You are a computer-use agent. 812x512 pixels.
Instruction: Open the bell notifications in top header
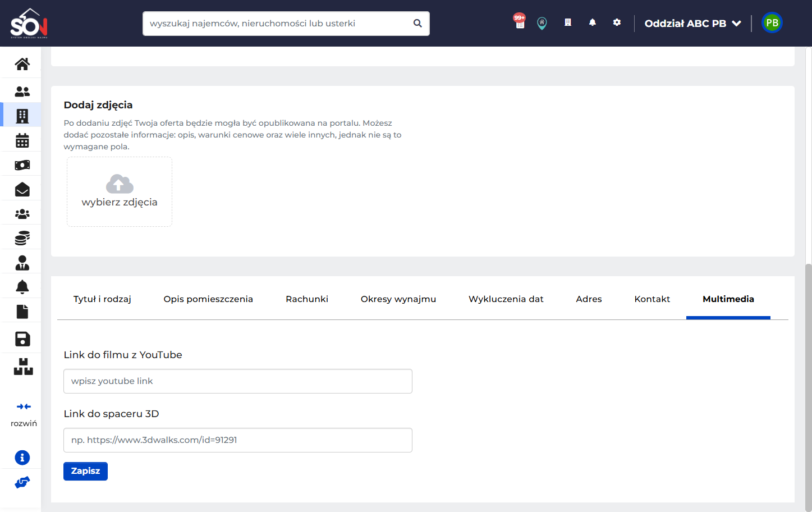pos(593,22)
